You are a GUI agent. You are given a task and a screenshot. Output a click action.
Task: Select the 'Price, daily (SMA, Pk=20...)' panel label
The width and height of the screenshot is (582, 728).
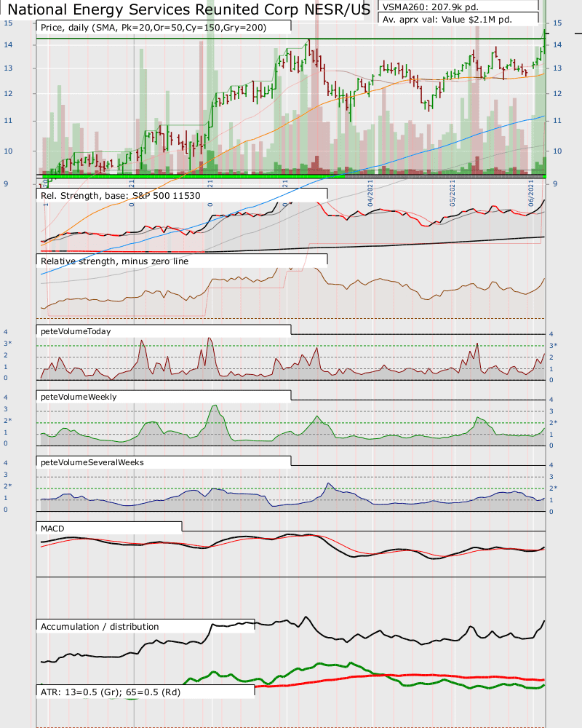[154, 28]
